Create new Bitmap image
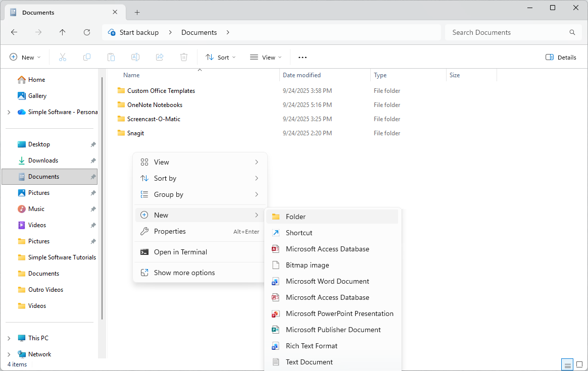The image size is (588, 371). [x=332, y=265]
